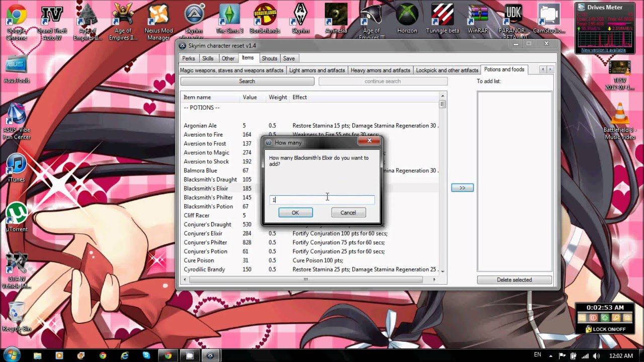
Task: Open Light armors and artifacts tab
Action: (x=317, y=70)
